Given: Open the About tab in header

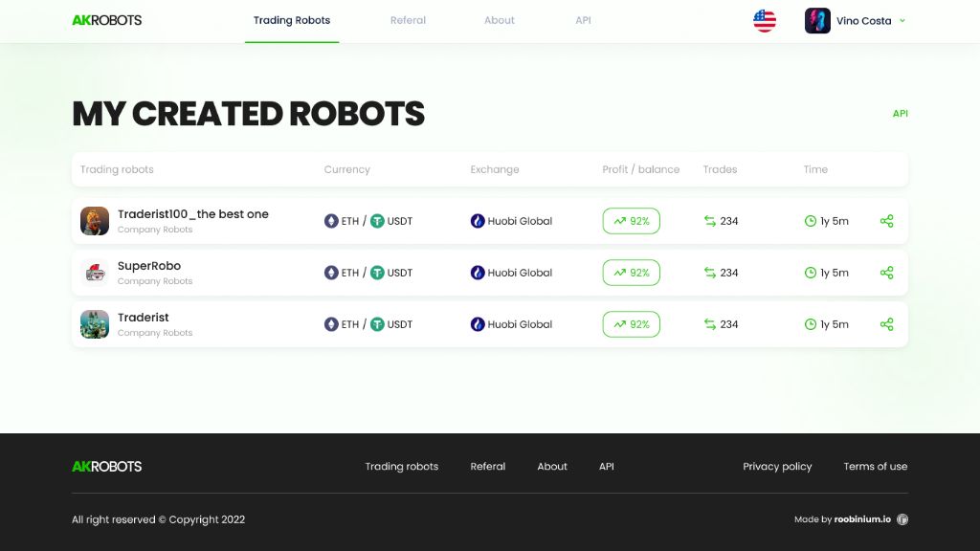Looking at the screenshot, I should [499, 20].
